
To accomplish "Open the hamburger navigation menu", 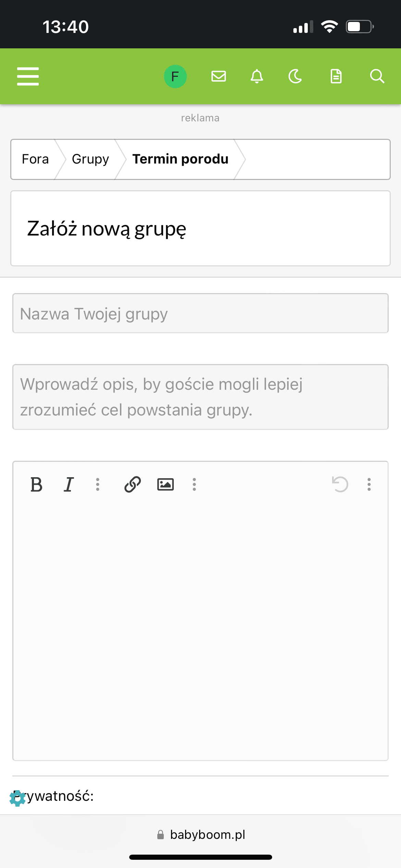I will click(x=28, y=76).
